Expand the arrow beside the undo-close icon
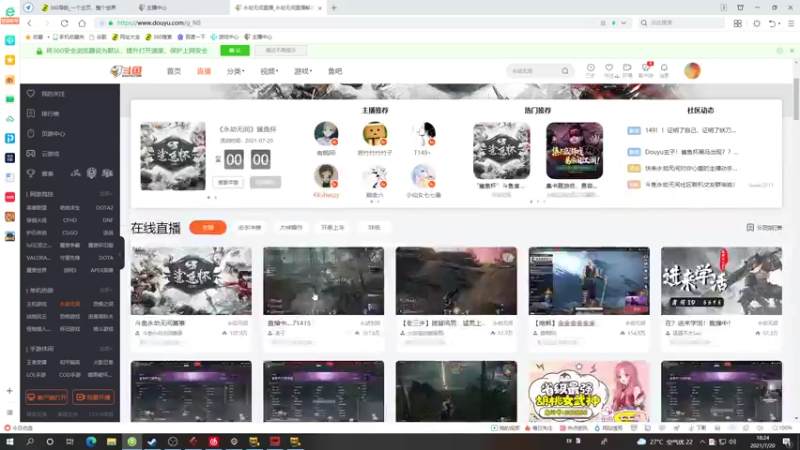800x450 pixels. [x=779, y=23]
